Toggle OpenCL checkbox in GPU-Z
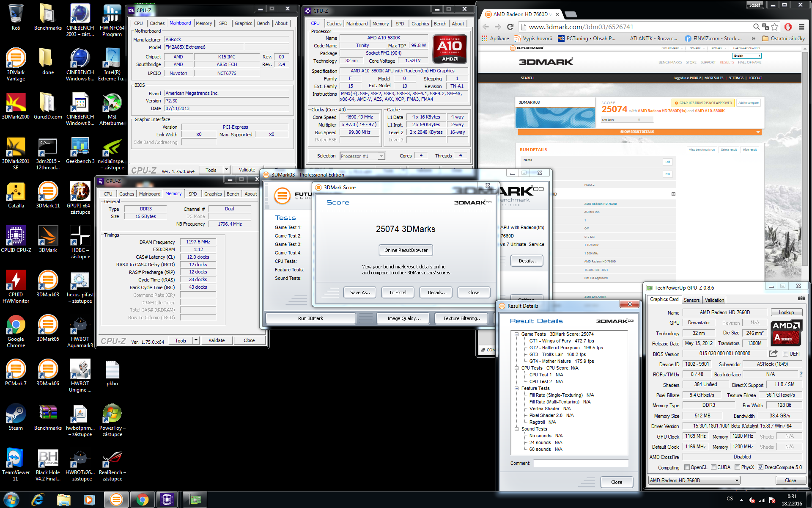Viewport: 812px width, 508px height. 687,467
